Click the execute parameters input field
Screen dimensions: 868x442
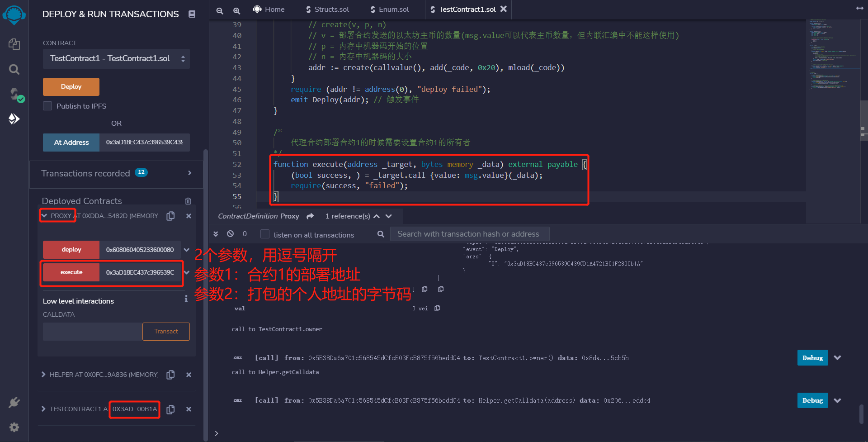[140, 272]
